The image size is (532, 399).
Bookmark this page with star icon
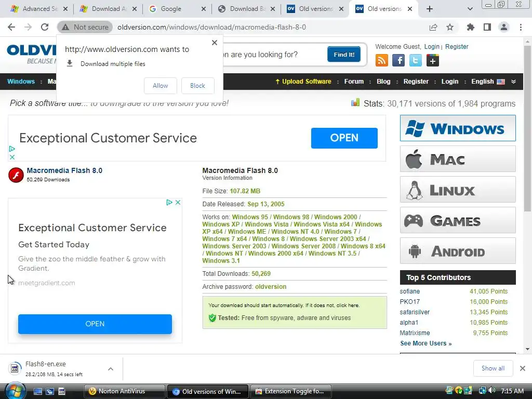(450, 27)
